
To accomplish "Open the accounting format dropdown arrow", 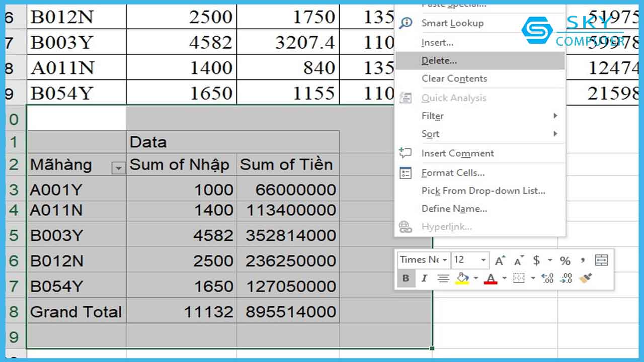I will coord(549,260).
